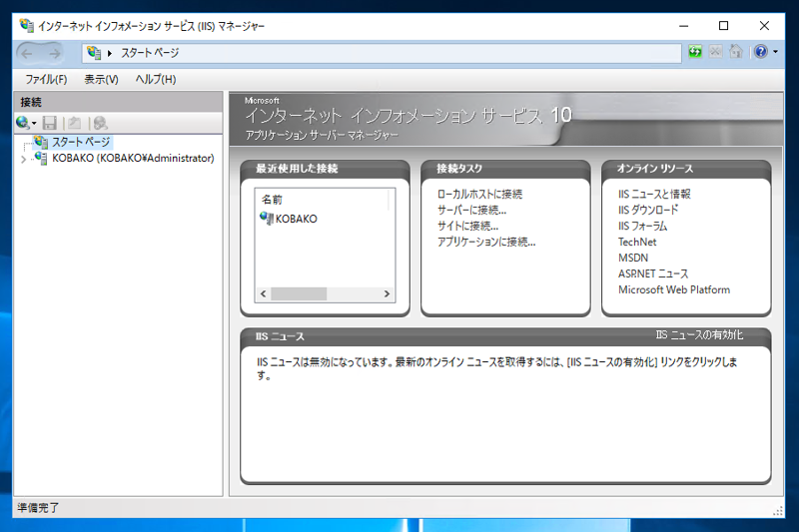Click the KOBAKO server tree icon
This screenshot has width=799, height=532.
point(41,158)
